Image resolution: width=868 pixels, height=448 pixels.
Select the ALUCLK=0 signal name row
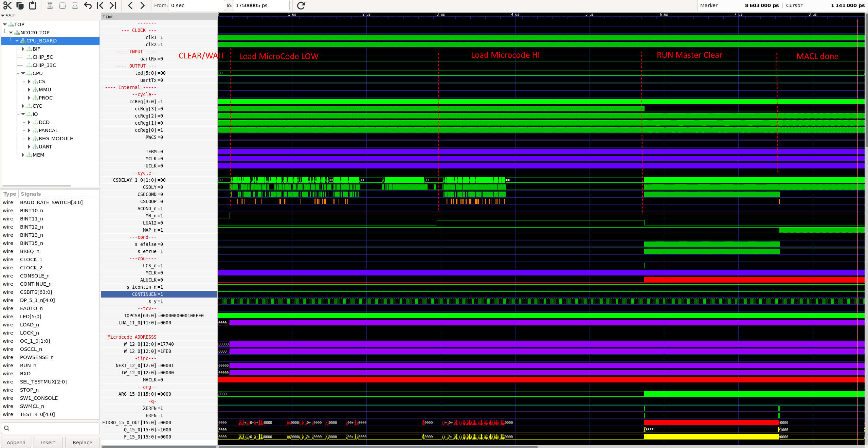pos(159,280)
